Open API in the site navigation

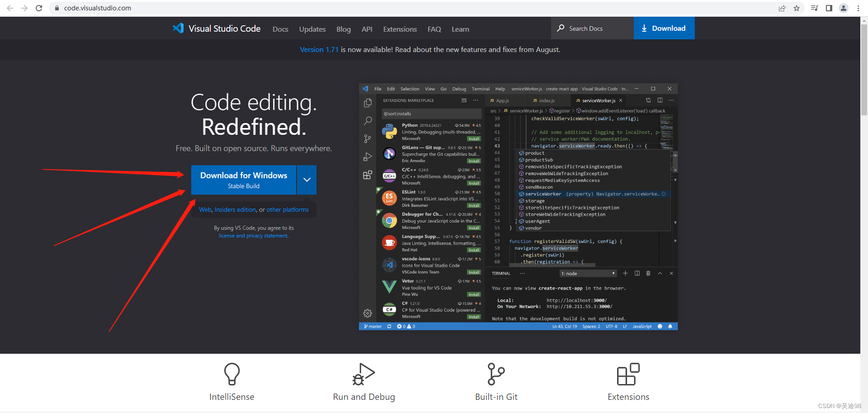(x=367, y=29)
